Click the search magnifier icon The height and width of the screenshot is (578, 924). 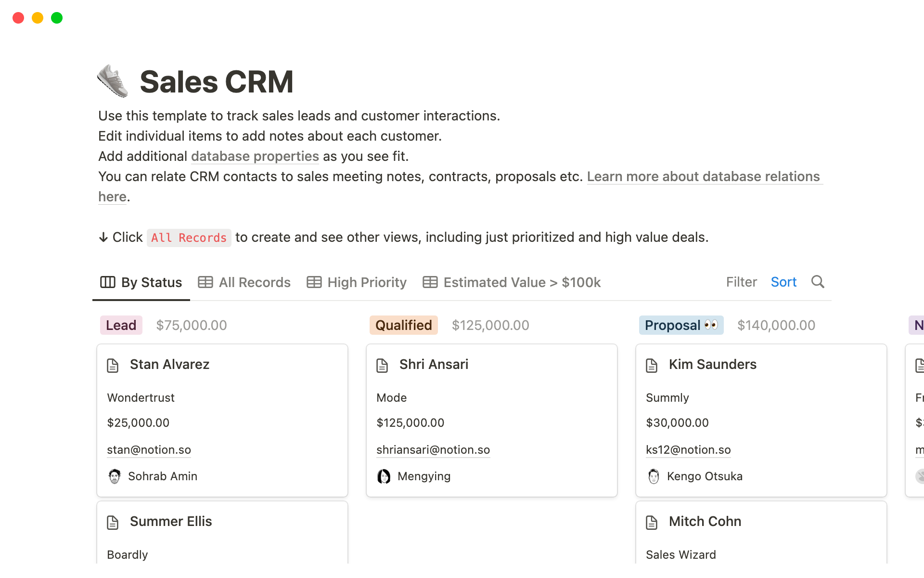(x=818, y=282)
